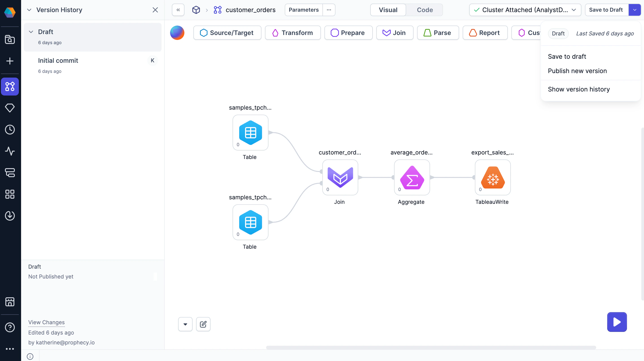Select the lower Table source gem
The image size is (644, 361).
pyautogui.click(x=250, y=222)
